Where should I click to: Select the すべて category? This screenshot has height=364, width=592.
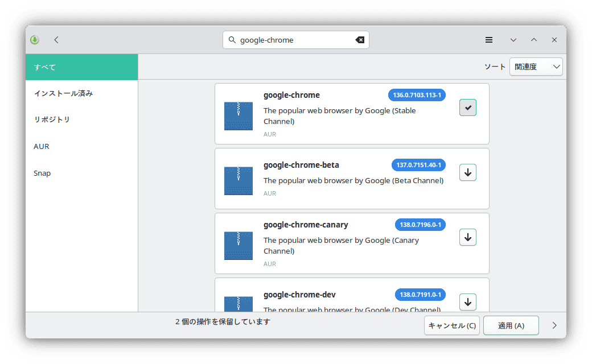tap(82, 67)
